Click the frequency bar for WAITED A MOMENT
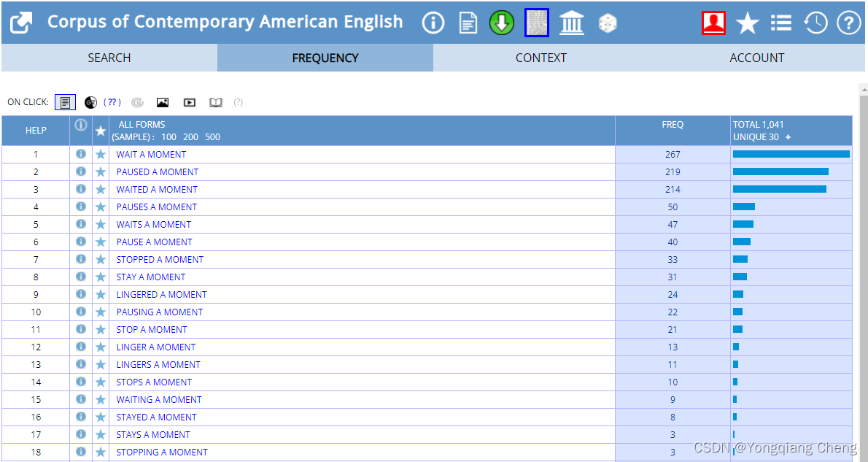 780,190
